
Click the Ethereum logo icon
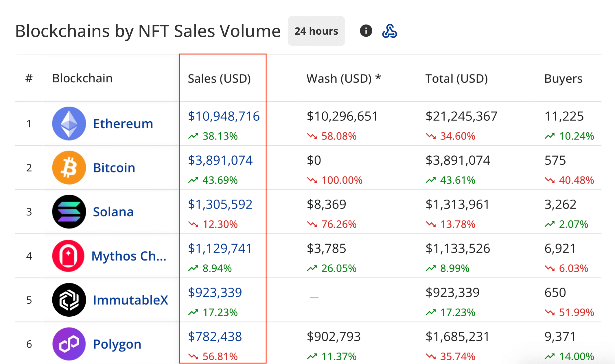click(69, 124)
